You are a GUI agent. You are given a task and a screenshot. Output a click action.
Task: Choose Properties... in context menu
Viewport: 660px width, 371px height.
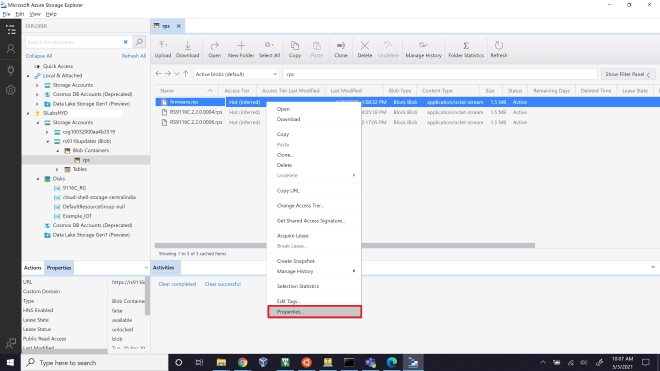pyautogui.click(x=314, y=312)
